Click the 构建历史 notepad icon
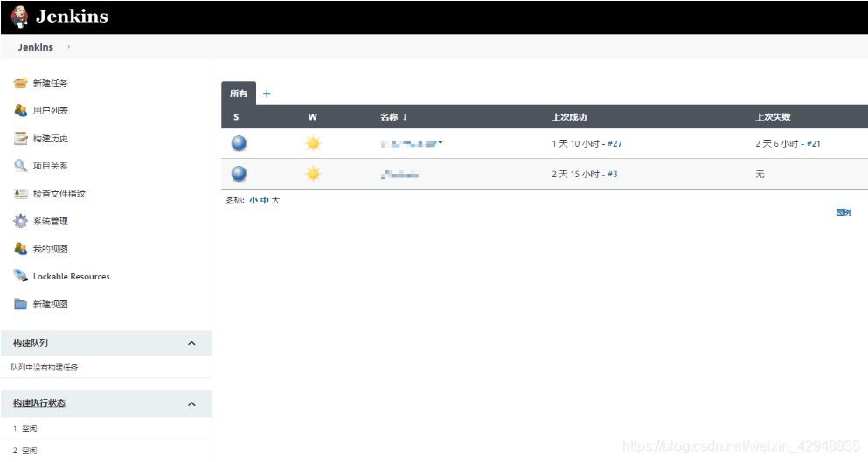The width and height of the screenshot is (868, 462). (x=20, y=138)
